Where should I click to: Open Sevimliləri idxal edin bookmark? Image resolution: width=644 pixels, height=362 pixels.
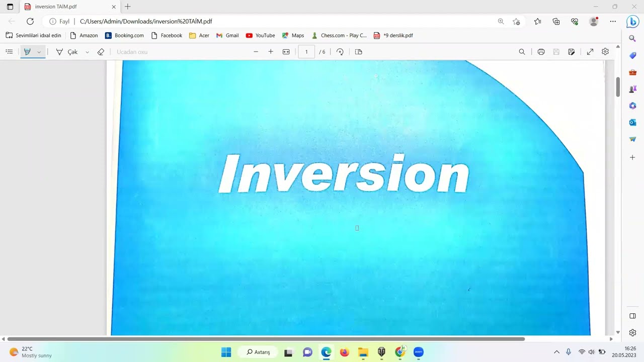[x=33, y=35]
